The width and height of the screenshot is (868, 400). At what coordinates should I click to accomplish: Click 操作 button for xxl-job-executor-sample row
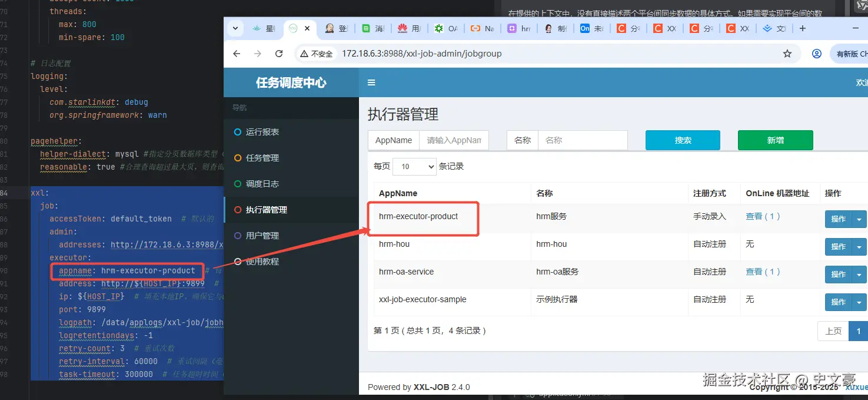tap(838, 302)
